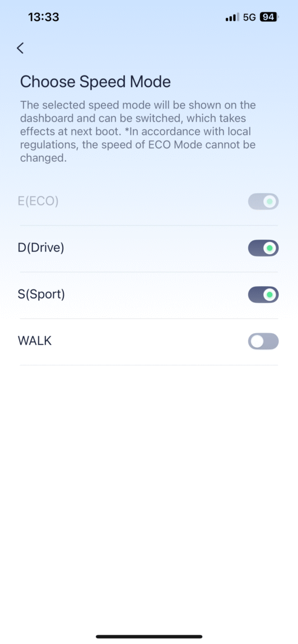Viewport: 298px width, 644px height.
Task: Tap the greyed-out E(ECO) toggle
Action: click(x=263, y=201)
